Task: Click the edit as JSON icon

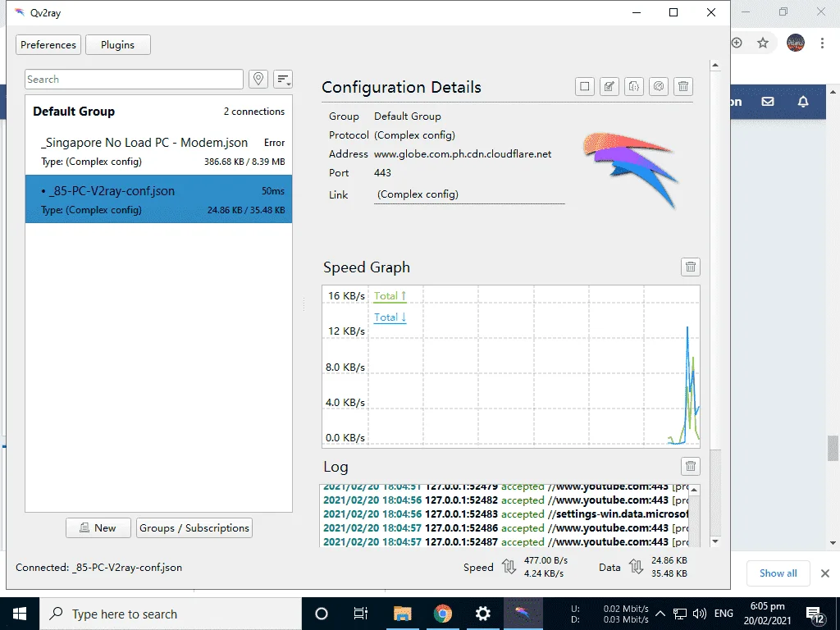Action: point(634,86)
